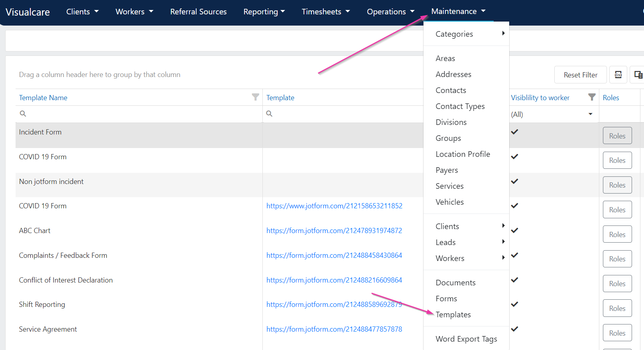Focus the Template column search field

pyautogui.click(x=343, y=114)
